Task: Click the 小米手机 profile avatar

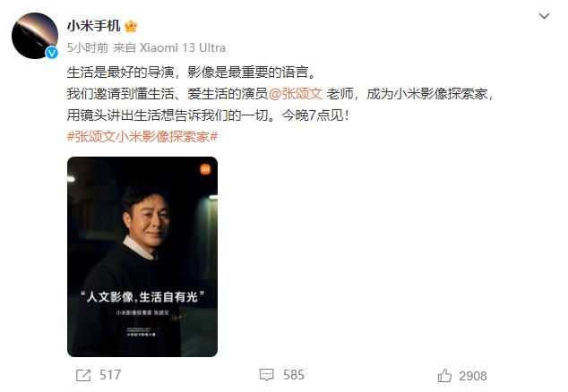Action: (35, 36)
